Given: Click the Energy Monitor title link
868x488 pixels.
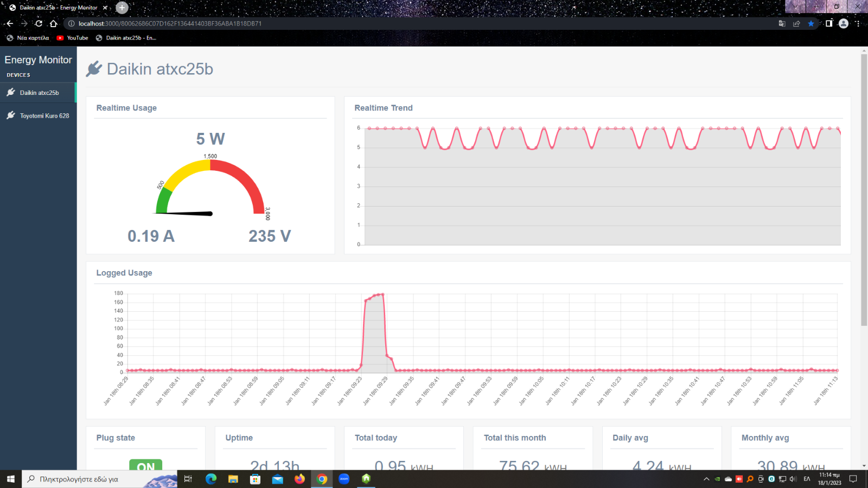Looking at the screenshot, I should [38, 60].
